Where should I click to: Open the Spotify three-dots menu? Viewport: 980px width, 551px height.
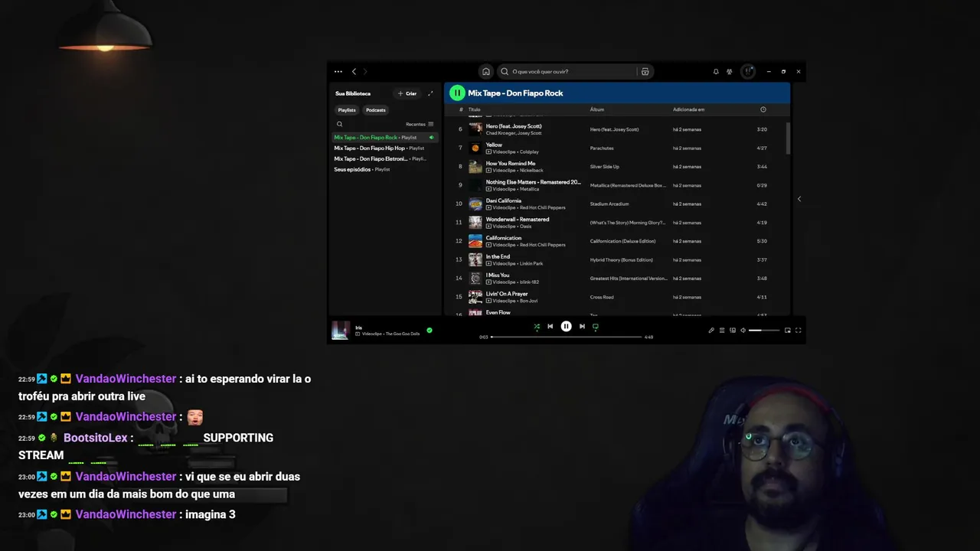pos(338,71)
